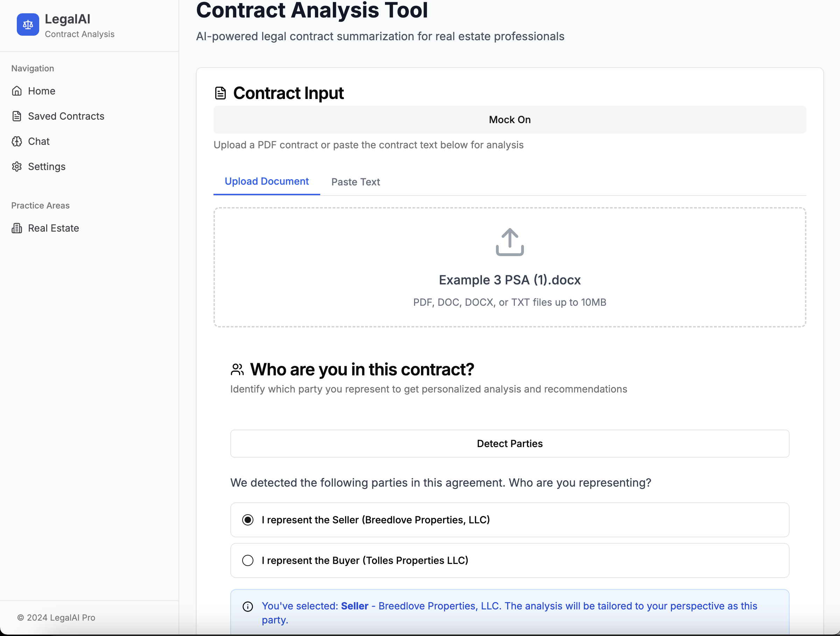Screen dimensions: 840x636
Task: Click the people icon beside contract question
Action: click(x=237, y=369)
